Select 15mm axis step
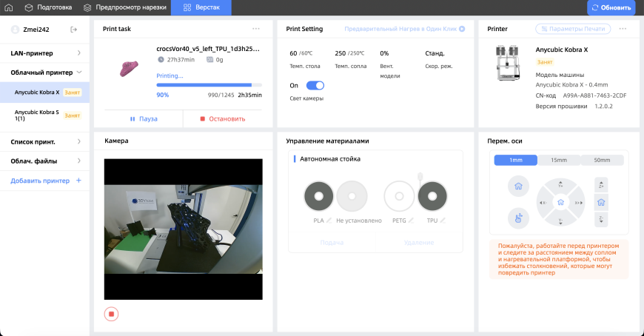644x336 pixels. pos(559,160)
